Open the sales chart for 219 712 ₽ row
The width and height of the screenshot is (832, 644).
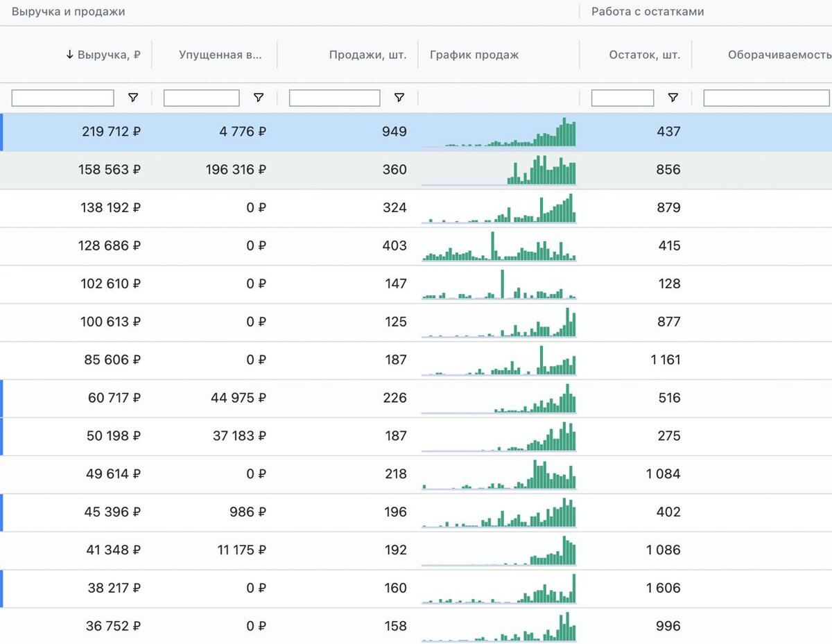point(499,132)
